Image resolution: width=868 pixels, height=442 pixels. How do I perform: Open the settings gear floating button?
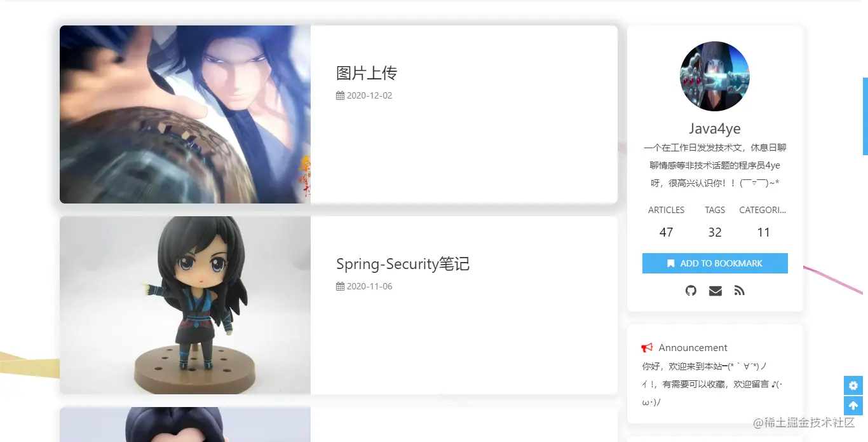pos(853,385)
